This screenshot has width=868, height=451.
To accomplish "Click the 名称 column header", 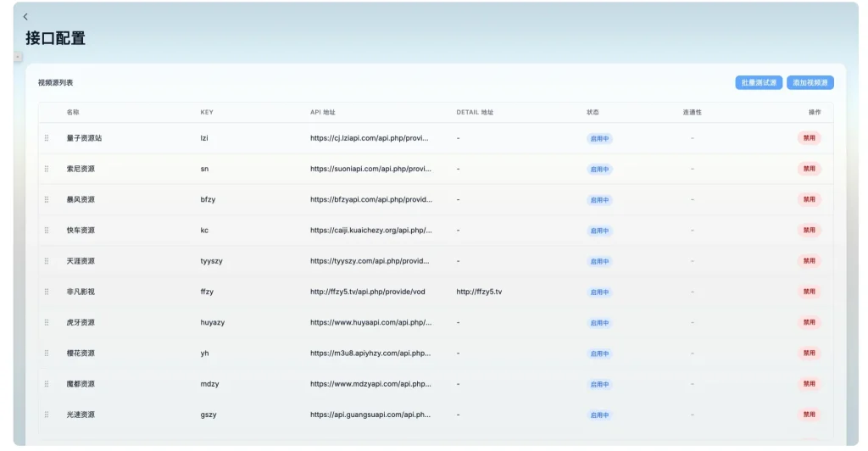I will (73, 113).
